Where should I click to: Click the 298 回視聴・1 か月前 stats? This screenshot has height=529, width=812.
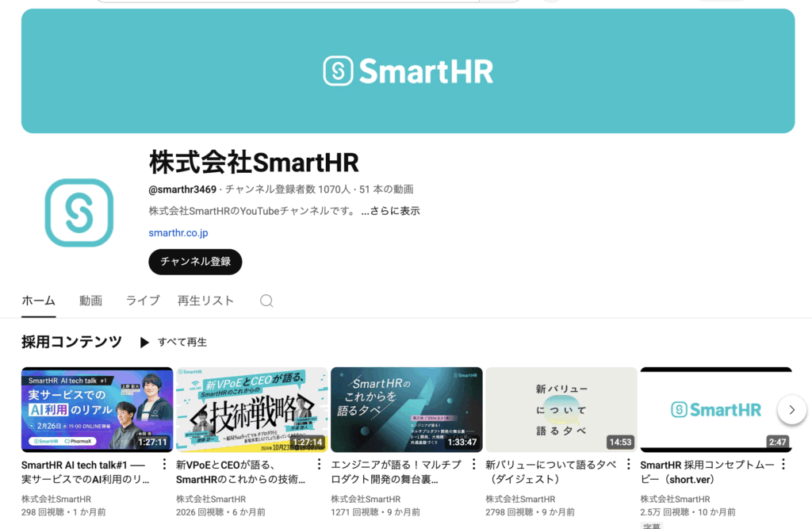click(x=63, y=512)
